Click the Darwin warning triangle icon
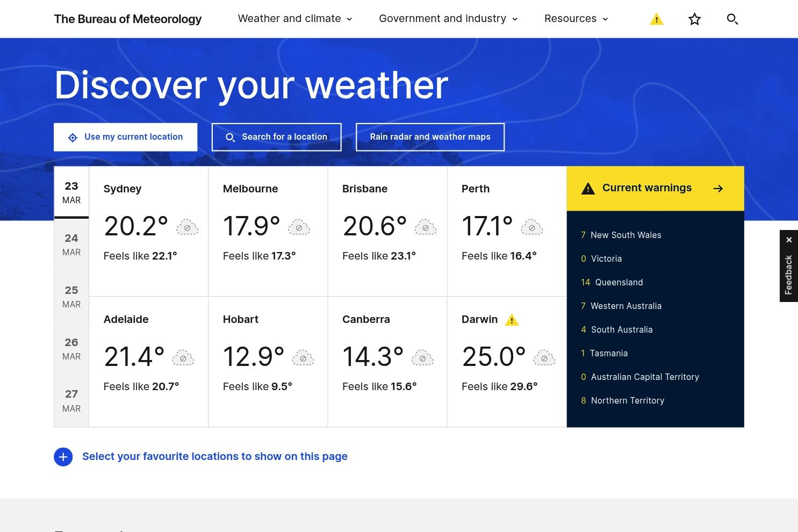The width and height of the screenshot is (798, 532). [512, 320]
